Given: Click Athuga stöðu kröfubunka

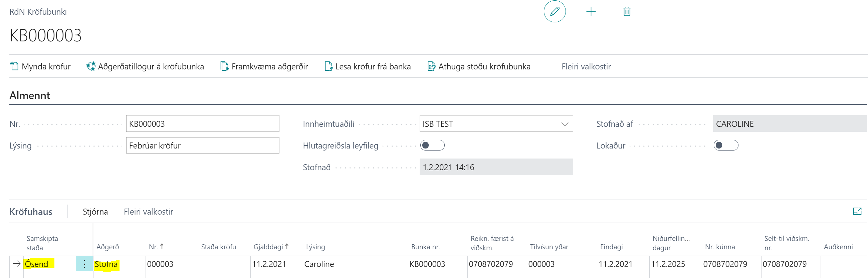Looking at the screenshot, I should click(479, 66).
